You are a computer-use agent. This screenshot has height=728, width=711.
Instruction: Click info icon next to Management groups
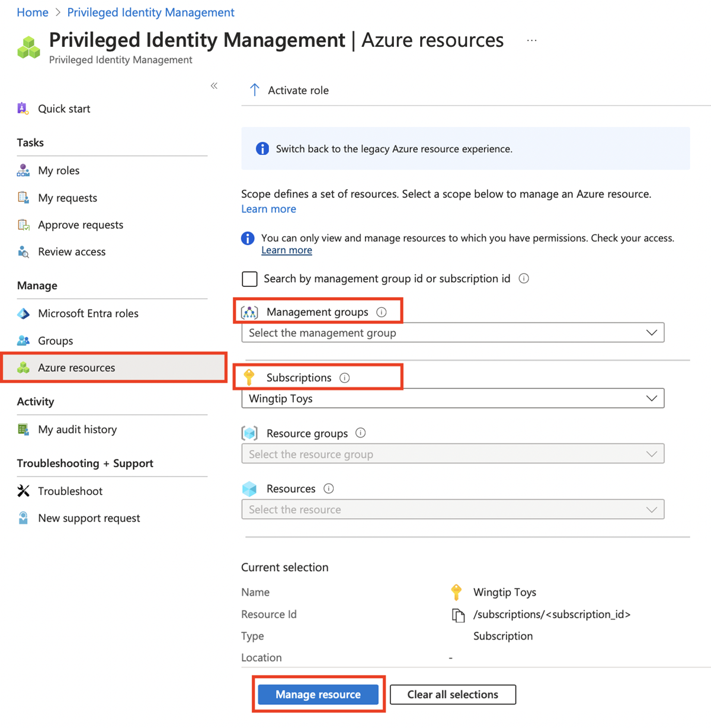tap(382, 312)
